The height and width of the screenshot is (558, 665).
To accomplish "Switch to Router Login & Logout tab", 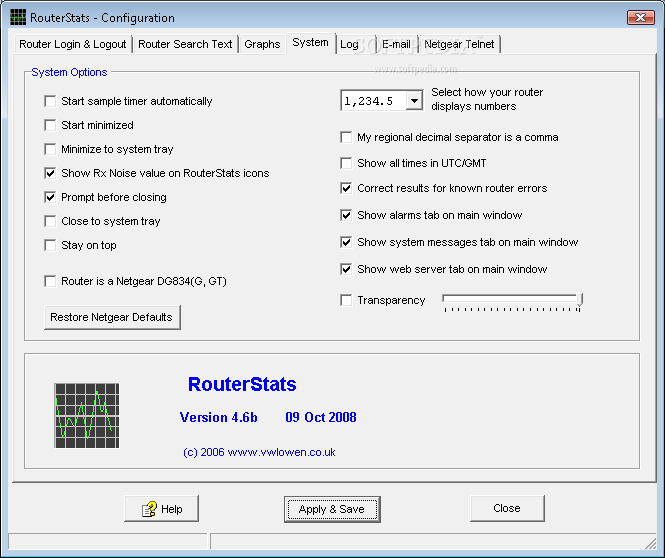I will (x=73, y=44).
